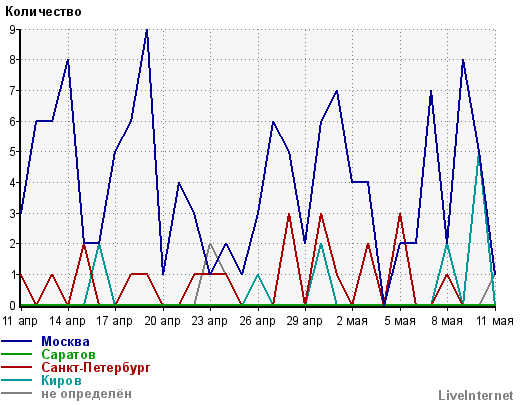Select the 20 апр date label
Image resolution: width=520 pixels, height=405 pixels.
162,321
